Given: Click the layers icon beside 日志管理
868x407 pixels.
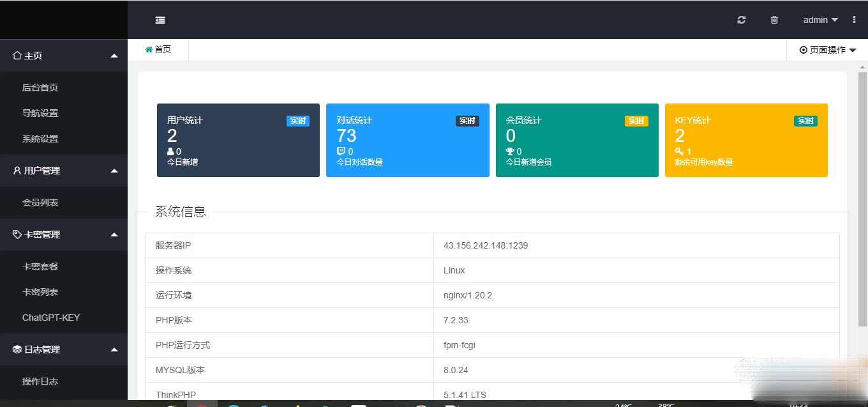Looking at the screenshot, I should click(x=17, y=349).
